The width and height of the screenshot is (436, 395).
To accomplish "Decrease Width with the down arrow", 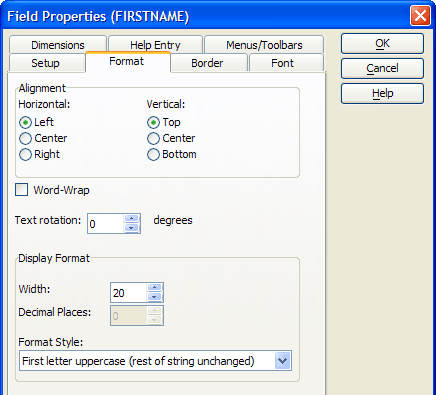I will click(154, 297).
